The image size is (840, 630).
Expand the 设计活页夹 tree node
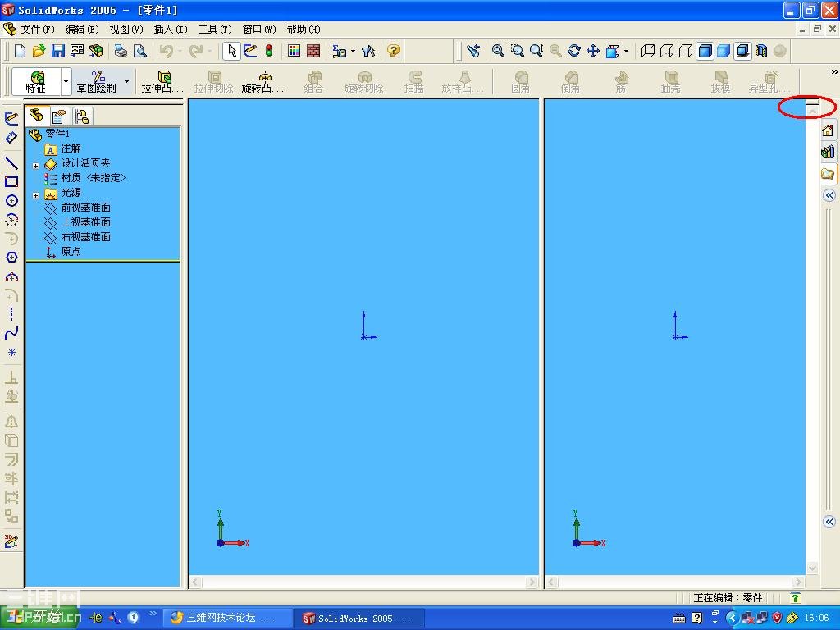[x=35, y=166]
